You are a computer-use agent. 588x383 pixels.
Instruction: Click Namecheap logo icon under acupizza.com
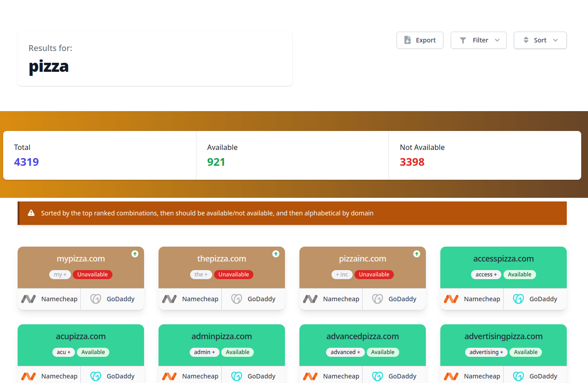coord(28,376)
